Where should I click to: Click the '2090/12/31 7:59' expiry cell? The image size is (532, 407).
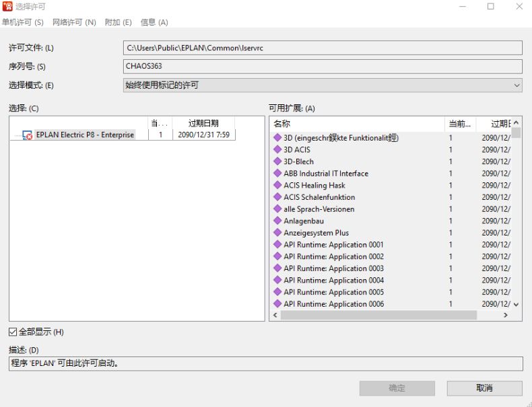tap(203, 135)
